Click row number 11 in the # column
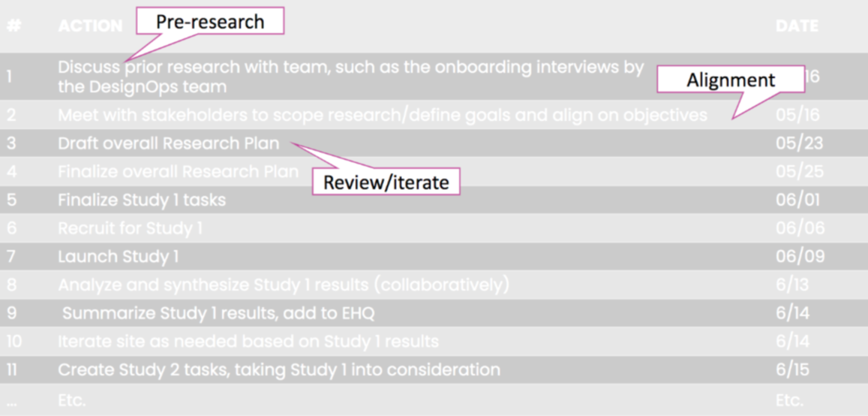Viewport: 868px width, 416px height. (x=12, y=369)
